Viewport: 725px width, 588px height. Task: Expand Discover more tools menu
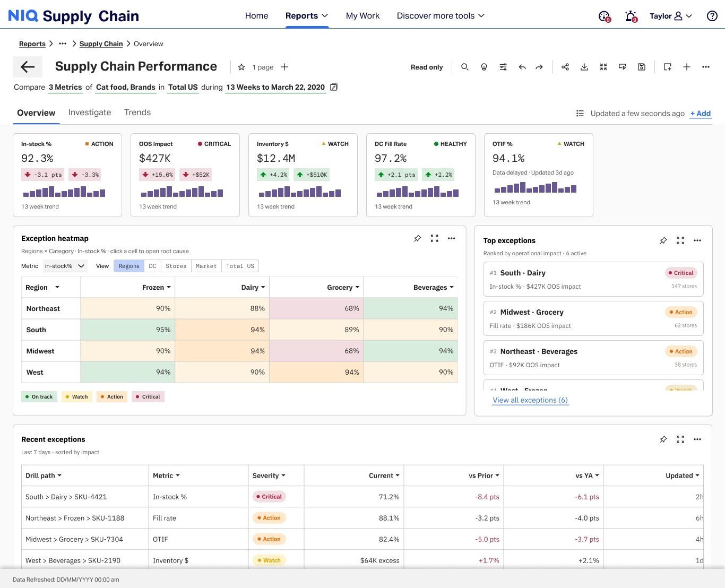click(x=441, y=16)
